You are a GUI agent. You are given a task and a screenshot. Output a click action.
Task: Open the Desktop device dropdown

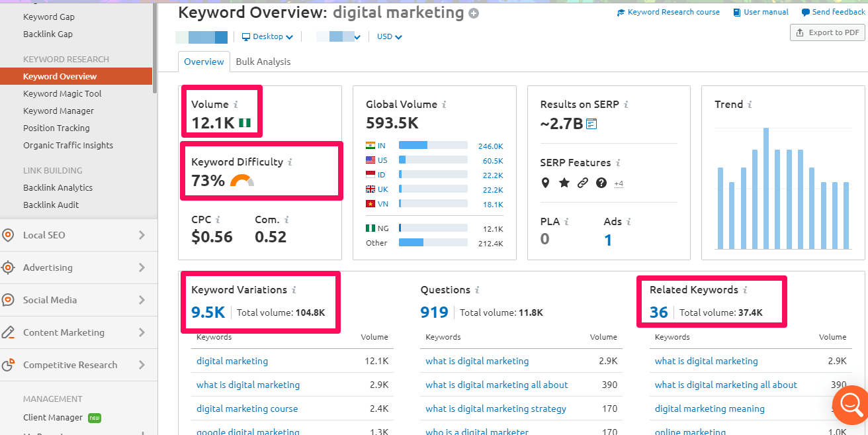(x=267, y=37)
